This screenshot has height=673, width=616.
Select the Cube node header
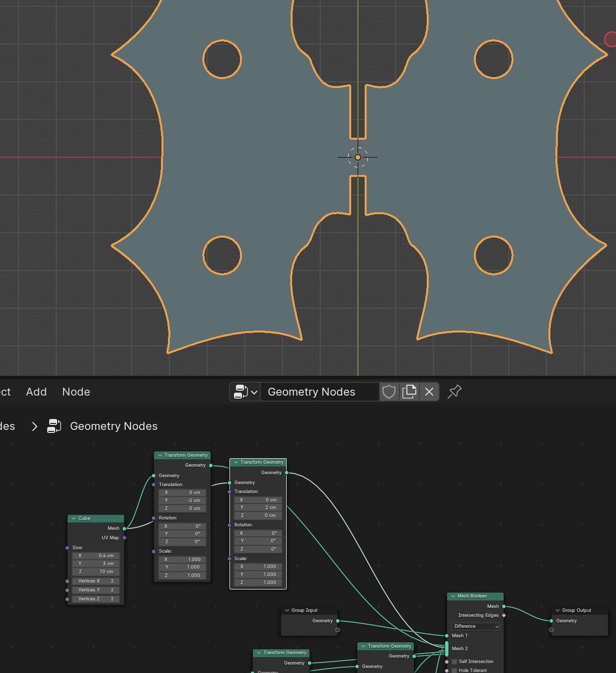tap(96, 518)
